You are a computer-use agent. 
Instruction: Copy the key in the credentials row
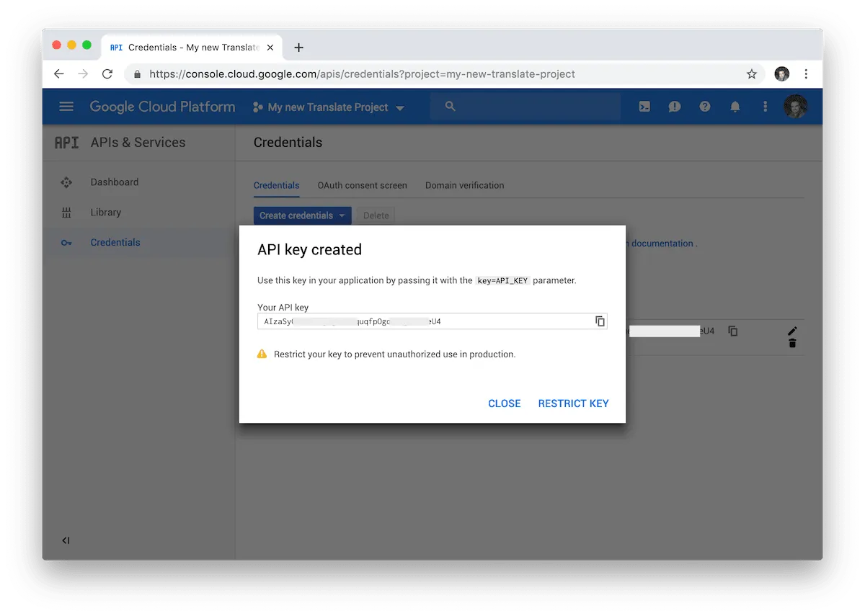point(732,331)
